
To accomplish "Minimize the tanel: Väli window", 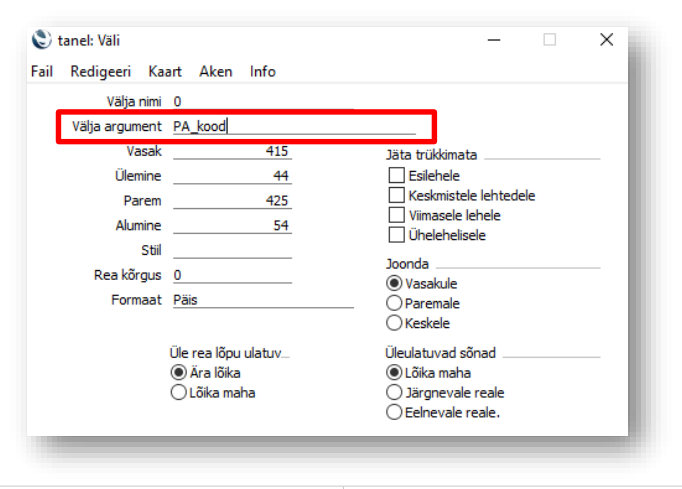I will [x=494, y=40].
